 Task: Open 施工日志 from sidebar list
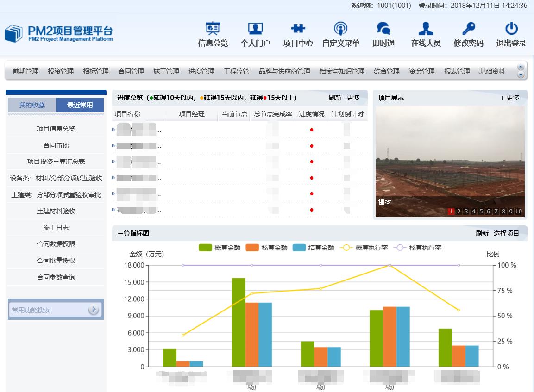coord(56,228)
